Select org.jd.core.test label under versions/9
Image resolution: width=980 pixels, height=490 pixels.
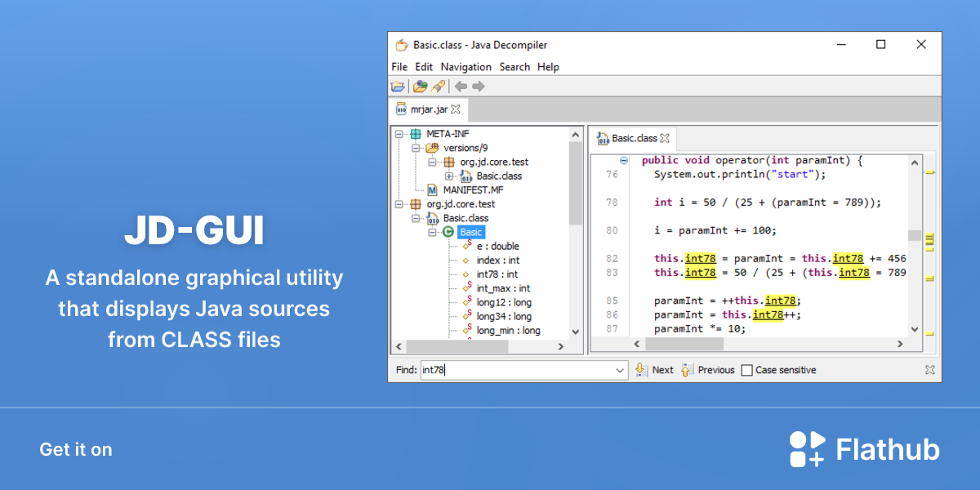(x=493, y=162)
